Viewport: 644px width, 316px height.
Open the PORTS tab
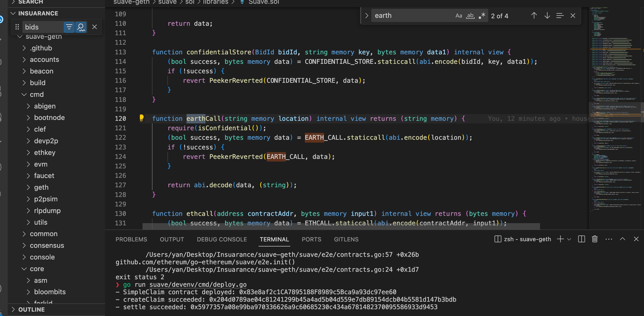(x=311, y=239)
